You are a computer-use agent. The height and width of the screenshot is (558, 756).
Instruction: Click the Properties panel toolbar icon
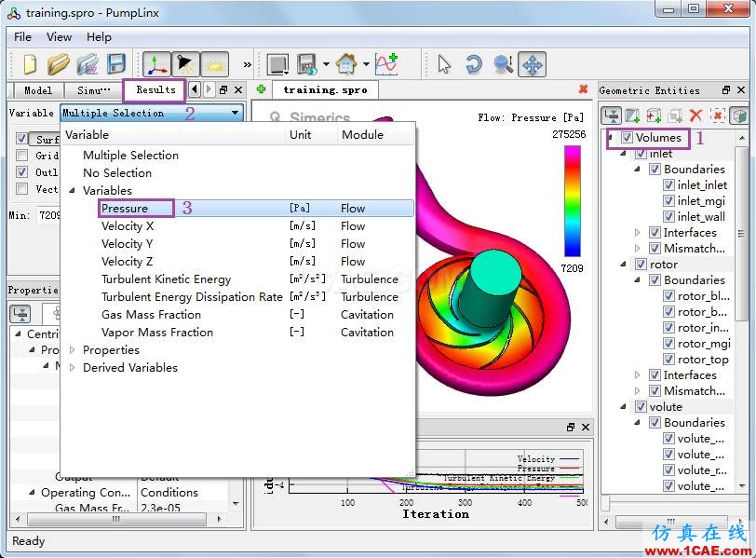(x=20, y=314)
